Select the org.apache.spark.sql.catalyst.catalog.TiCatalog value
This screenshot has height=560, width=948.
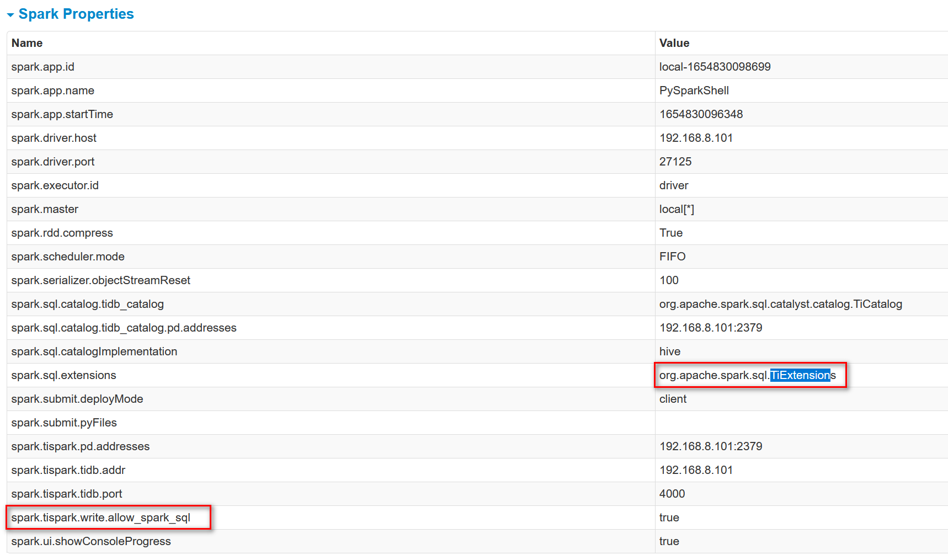[x=781, y=304]
